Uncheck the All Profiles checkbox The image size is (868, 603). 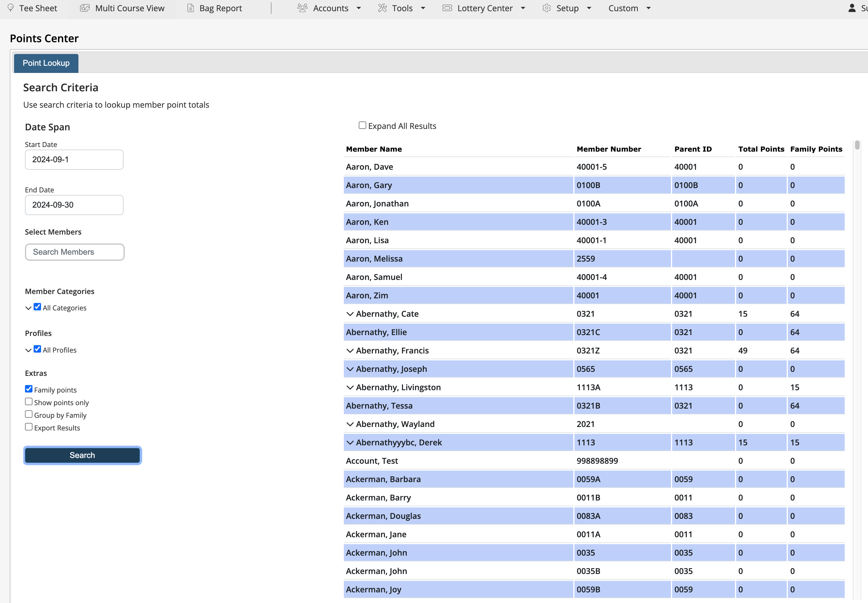pos(37,349)
